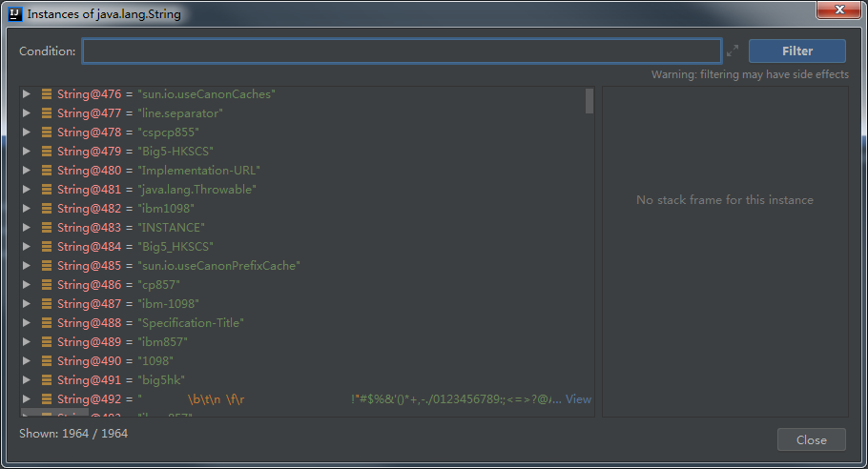Click the object icon of String@477
This screenshot has height=469, width=868.
point(47,112)
